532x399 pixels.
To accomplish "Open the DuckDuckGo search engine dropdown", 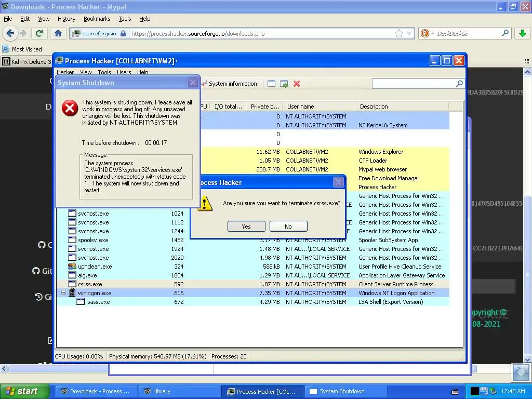I will pyautogui.click(x=427, y=33).
